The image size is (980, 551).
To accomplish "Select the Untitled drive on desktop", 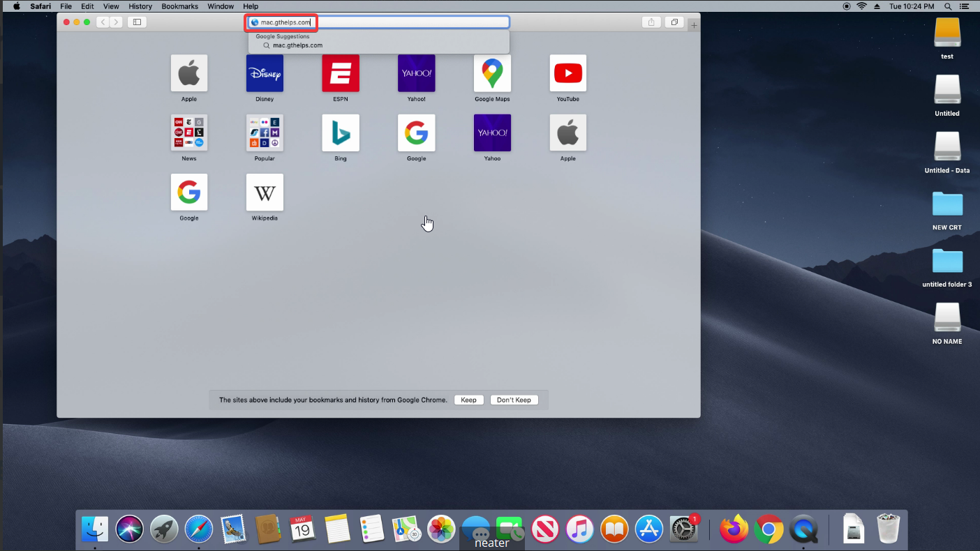I will tap(947, 90).
